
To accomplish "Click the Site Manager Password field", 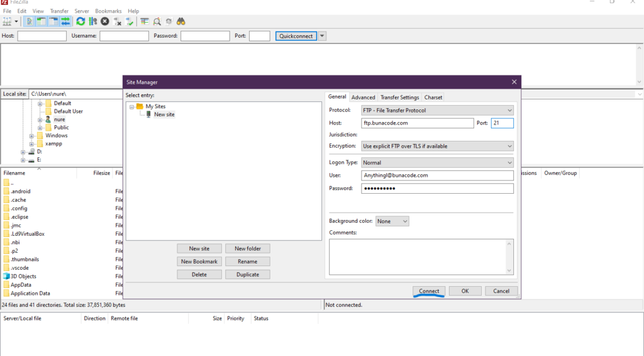I will pyautogui.click(x=438, y=189).
